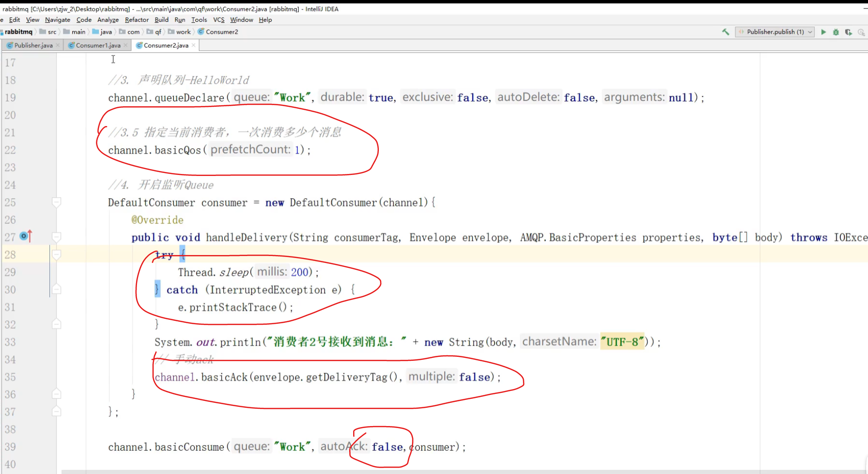Switch to the Publisher.java tab

coord(33,45)
